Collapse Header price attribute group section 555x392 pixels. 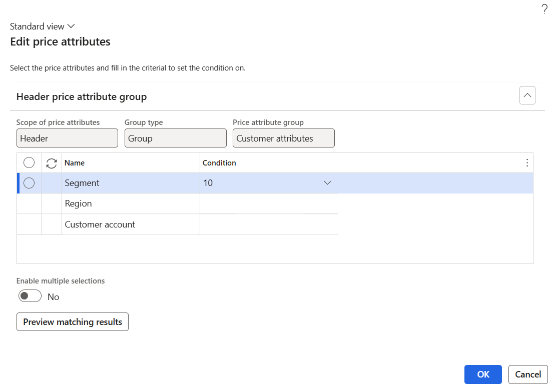[527, 95]
